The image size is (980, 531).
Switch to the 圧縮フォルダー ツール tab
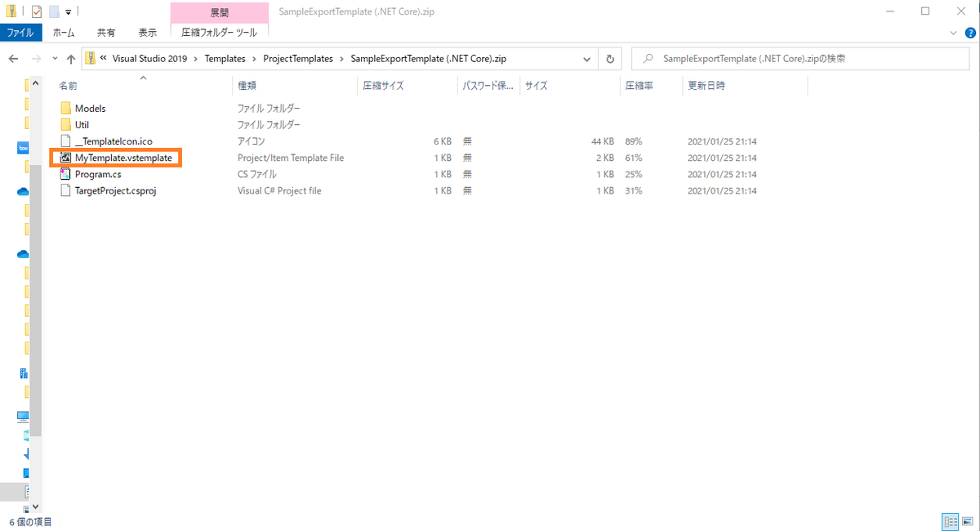[x=219, y=33]
